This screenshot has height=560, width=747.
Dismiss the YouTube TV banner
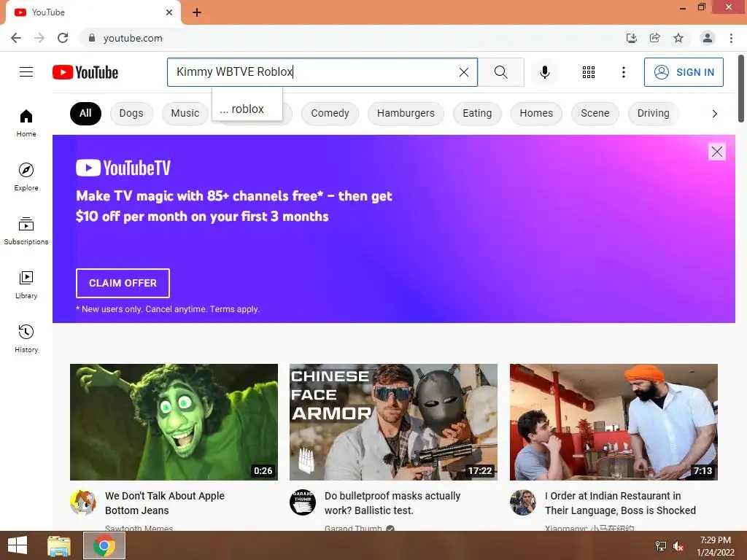(716, 152)
